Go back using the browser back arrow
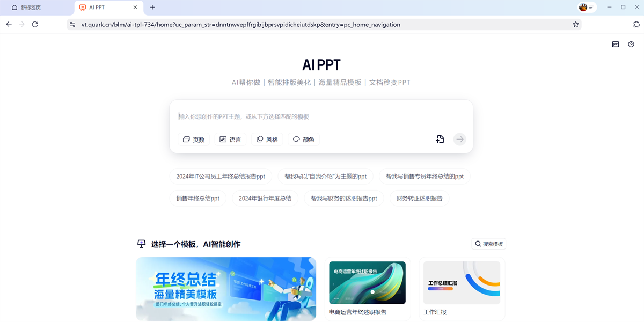Screen dimensions: 644x322 point(9,24)
